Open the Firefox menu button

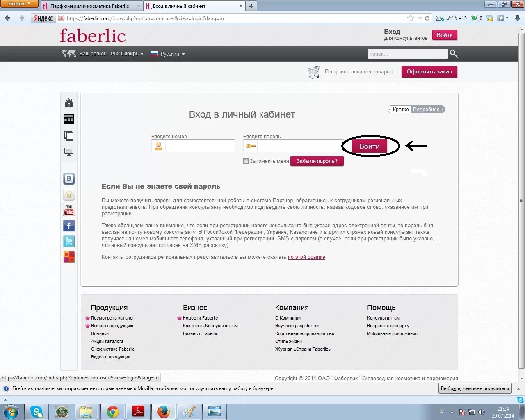click(x=19, y=4)
